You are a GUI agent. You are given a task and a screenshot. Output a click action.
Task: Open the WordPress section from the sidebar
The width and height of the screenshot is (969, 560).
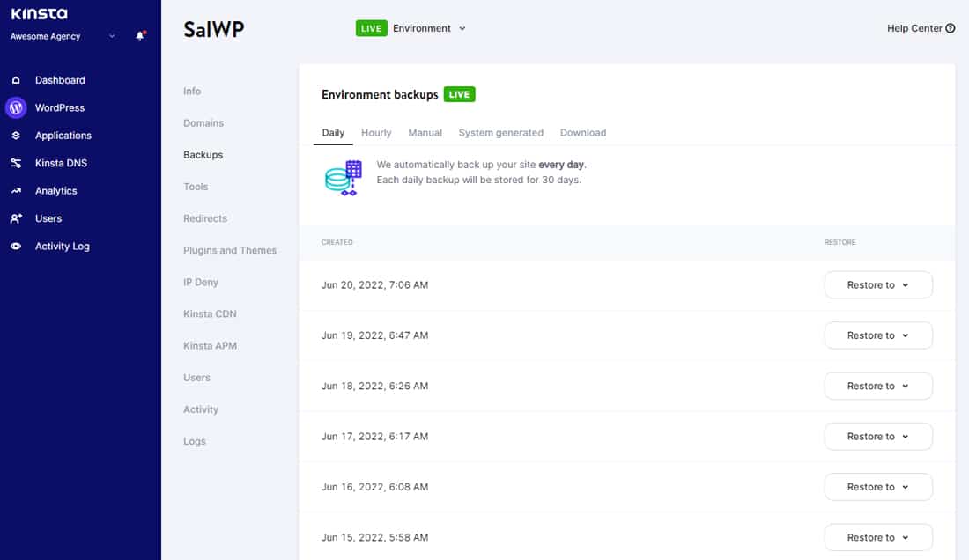pos(18,107)
